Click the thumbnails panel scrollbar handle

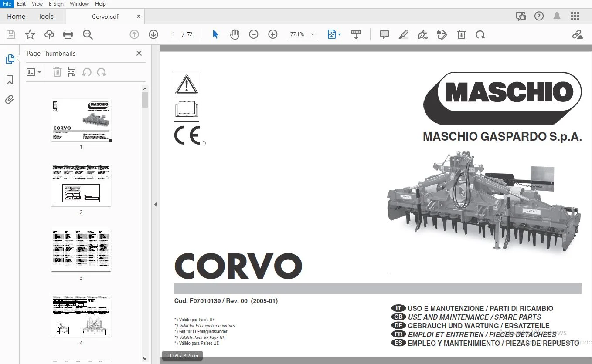click(x=145, y=100)
